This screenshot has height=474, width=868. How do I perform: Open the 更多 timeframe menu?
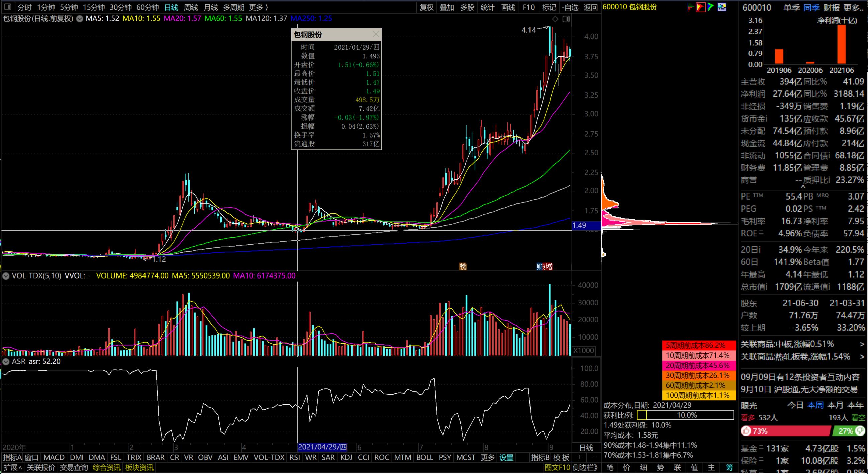(x=259, y=7)
